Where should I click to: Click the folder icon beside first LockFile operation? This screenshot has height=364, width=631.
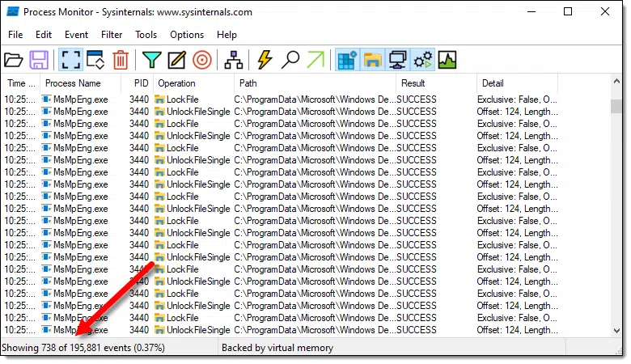(159, 99)
